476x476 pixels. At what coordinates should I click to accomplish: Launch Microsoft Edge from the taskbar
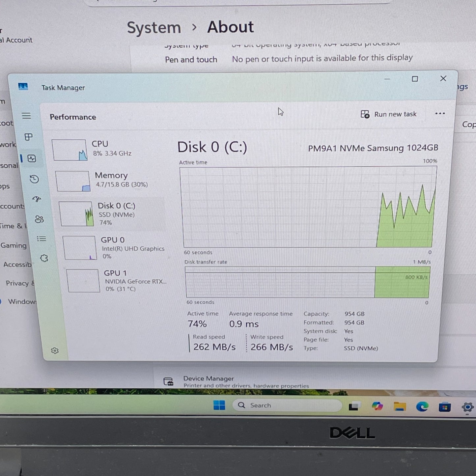coord(422,407)
